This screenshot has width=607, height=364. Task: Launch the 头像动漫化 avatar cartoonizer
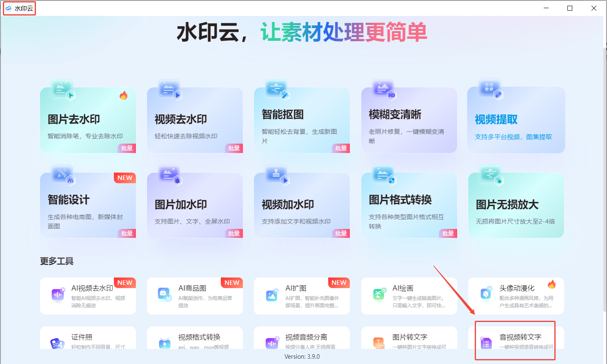(516, 296)
